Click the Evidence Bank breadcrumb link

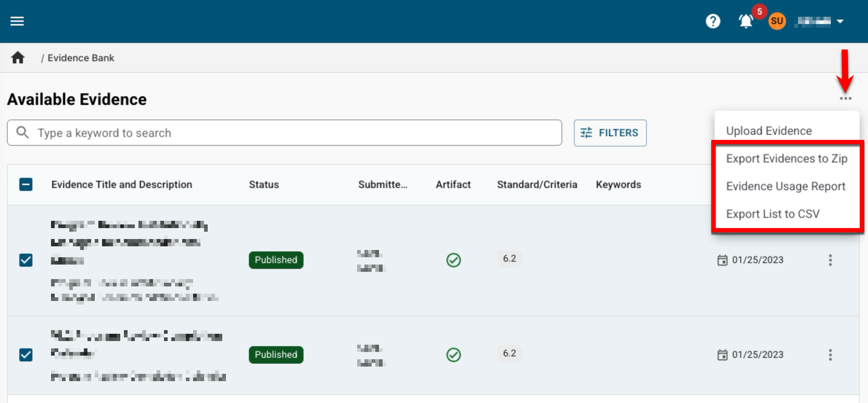point(81,58)
